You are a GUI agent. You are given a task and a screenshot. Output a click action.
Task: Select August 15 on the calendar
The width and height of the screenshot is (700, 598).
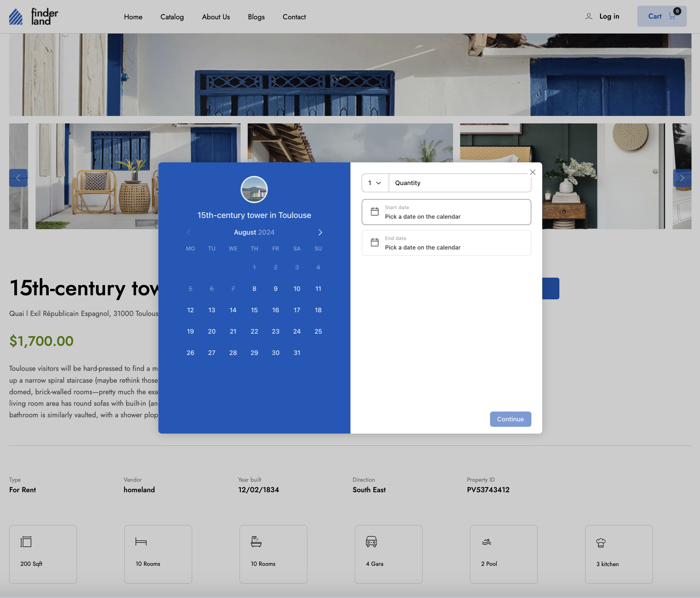click(x=254, y=310)
